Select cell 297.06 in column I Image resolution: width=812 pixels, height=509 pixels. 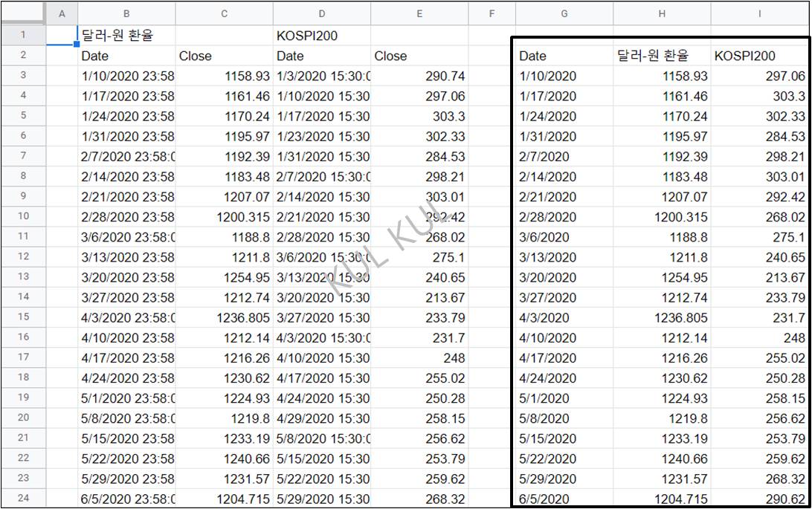tap(759, 76)
